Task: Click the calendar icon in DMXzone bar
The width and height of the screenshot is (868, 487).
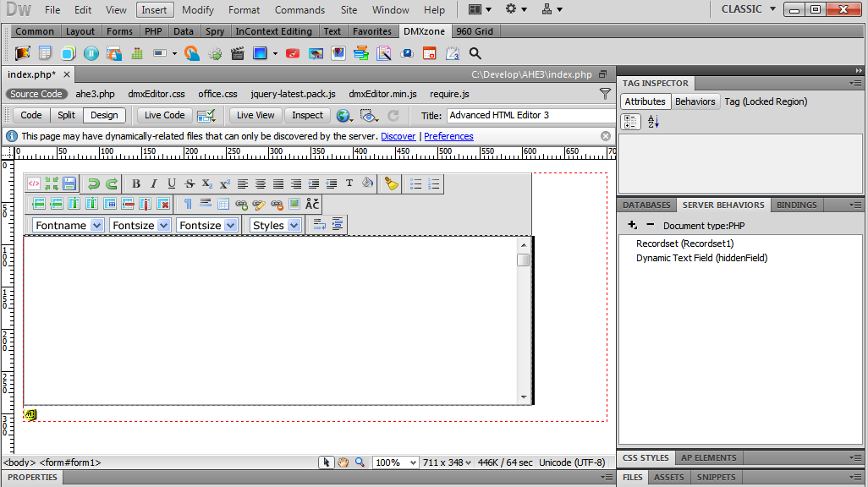Action: point(429,53)
